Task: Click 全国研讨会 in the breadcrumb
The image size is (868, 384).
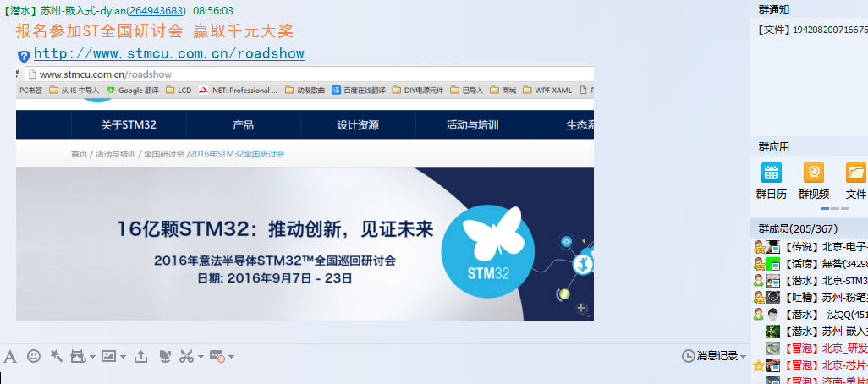Action: (x=164, y=154)
